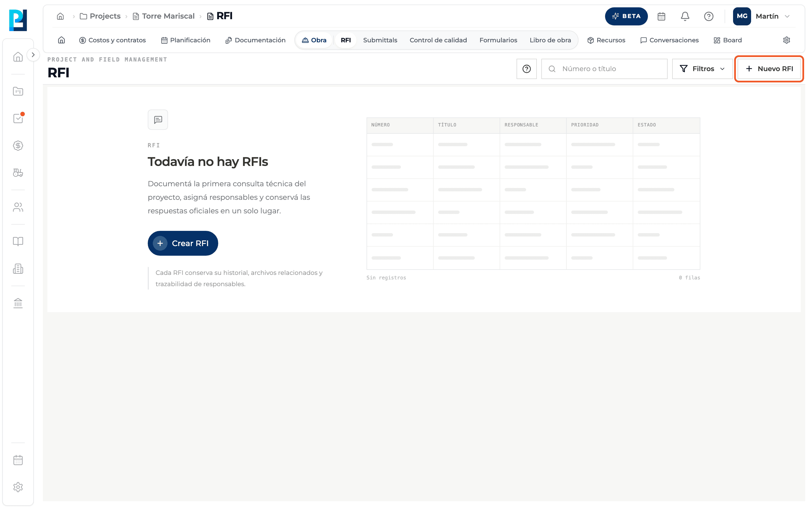
Task: Open the home icon in left sidebar
Action: tap(18, 57)
